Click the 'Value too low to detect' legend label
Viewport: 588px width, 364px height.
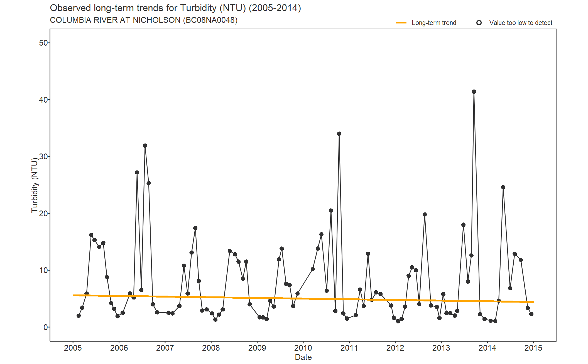pyautogui.click(x=521, y=23)
